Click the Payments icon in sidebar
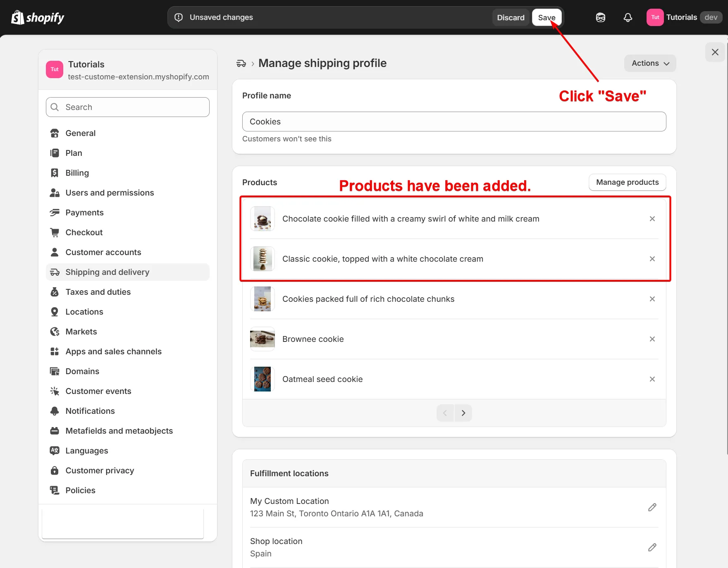The image size is (728, 568). click(55, 212)
